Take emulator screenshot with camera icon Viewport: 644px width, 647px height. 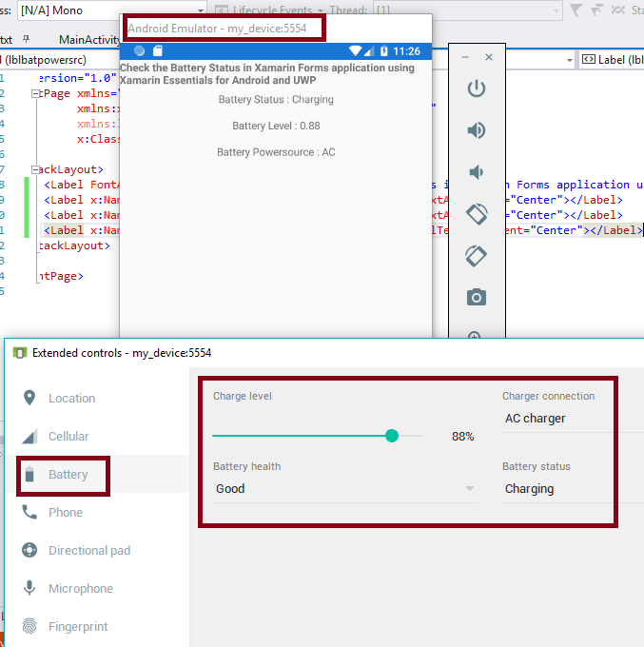(476, 298)
